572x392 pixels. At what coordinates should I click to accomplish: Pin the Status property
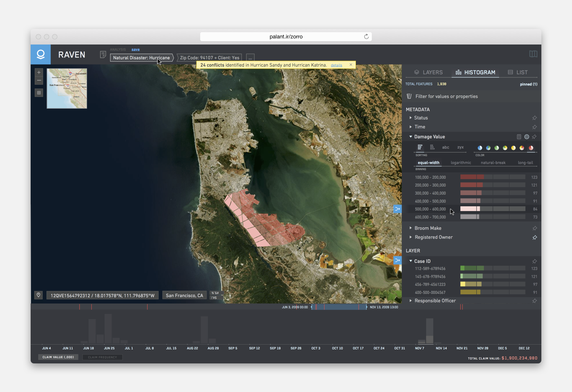click(x=534, y=118)
